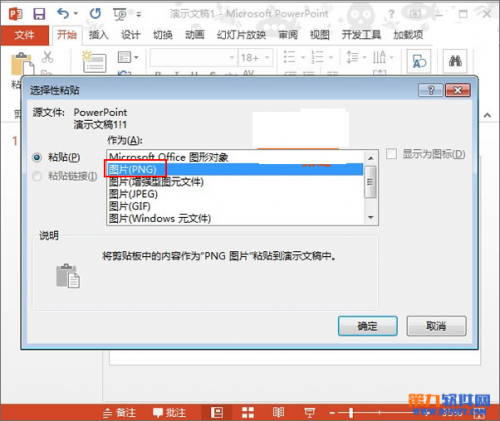
Task: Click the list scrollbar up arrow
Action: (371, 158)
